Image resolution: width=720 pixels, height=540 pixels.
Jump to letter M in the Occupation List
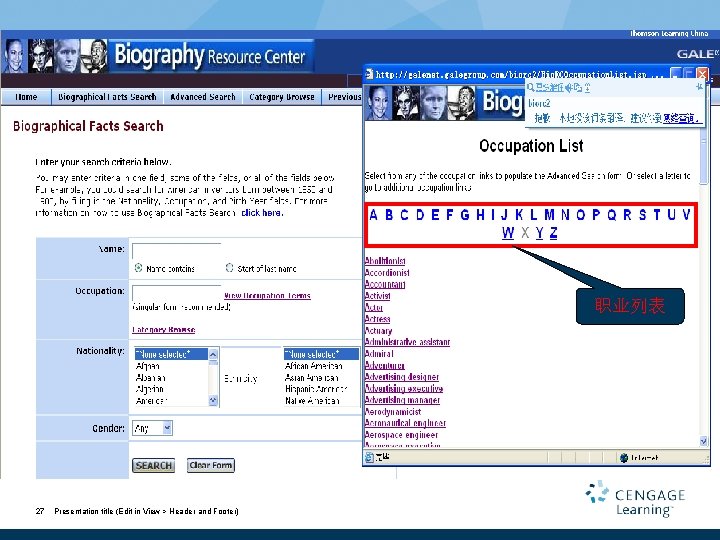click(x=549, y=214)
